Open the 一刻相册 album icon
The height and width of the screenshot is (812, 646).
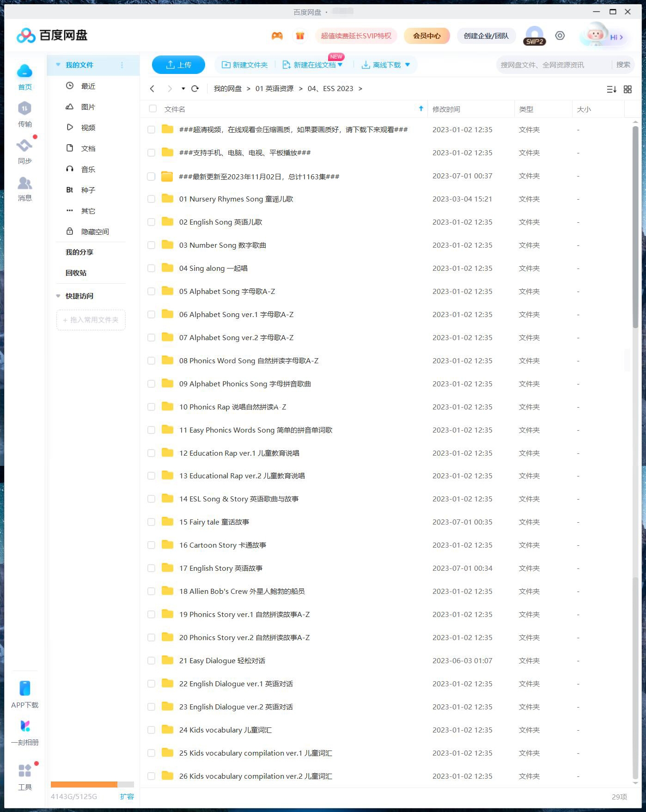[25, 726]
